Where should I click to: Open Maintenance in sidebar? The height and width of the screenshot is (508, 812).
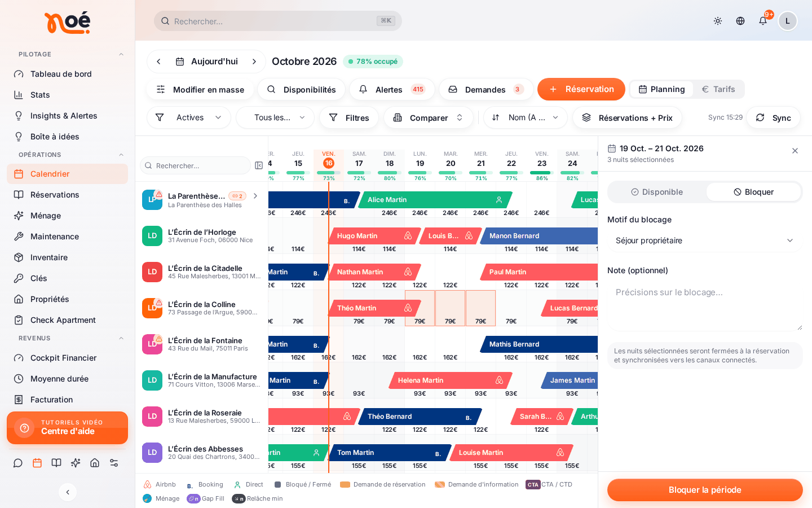[x=67, y=237]
